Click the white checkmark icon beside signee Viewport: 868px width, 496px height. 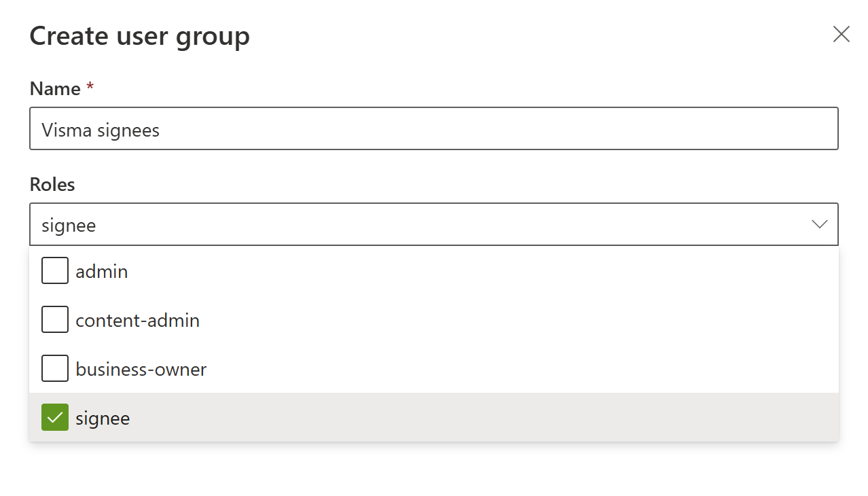(55, 418)
